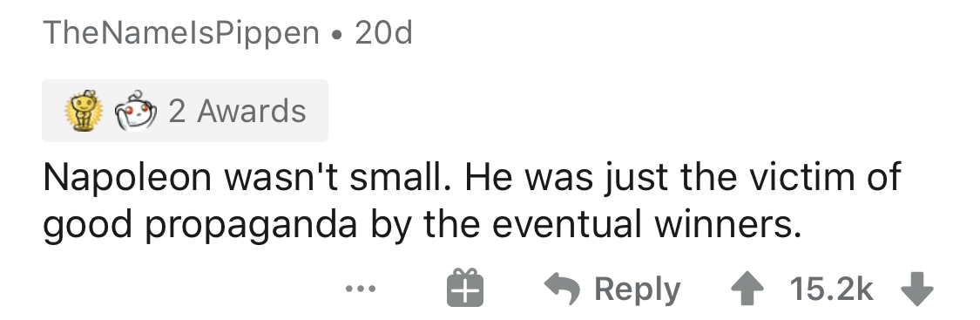980x320 pixels.
Task: Click the bullet separator before 20d
Action: (x=337, y=34)
